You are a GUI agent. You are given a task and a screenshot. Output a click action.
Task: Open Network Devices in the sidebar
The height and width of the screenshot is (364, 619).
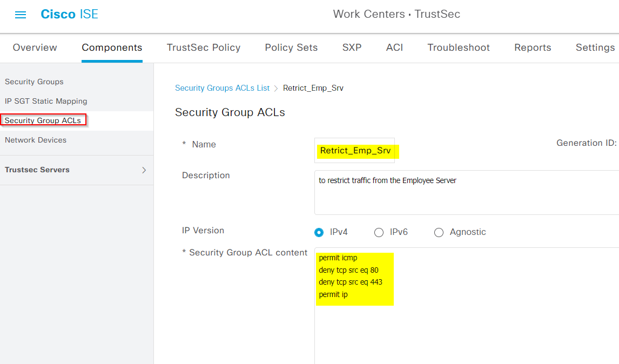(36, 140)
